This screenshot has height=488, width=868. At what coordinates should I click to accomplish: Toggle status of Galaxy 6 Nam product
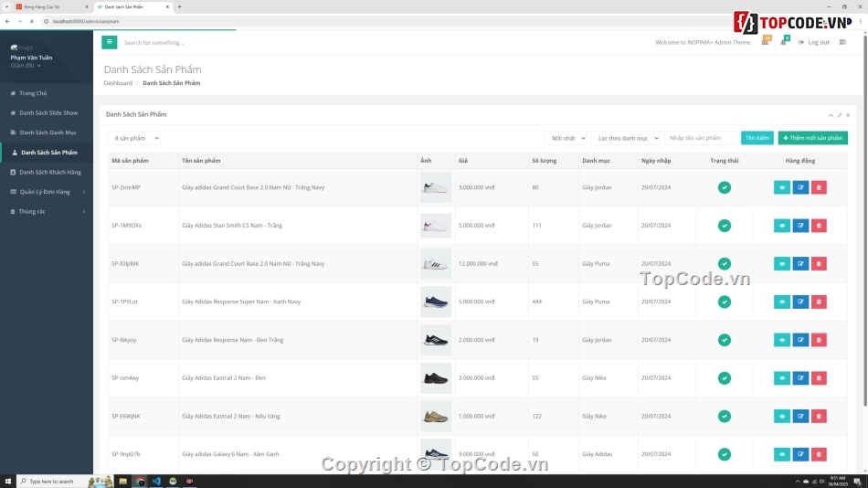(724, 454)
